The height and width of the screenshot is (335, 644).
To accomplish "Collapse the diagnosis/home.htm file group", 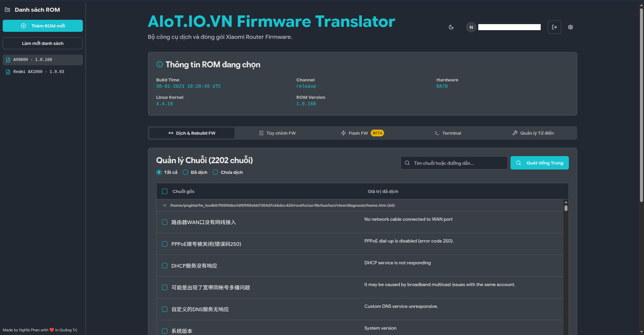I will coord(164,205).
